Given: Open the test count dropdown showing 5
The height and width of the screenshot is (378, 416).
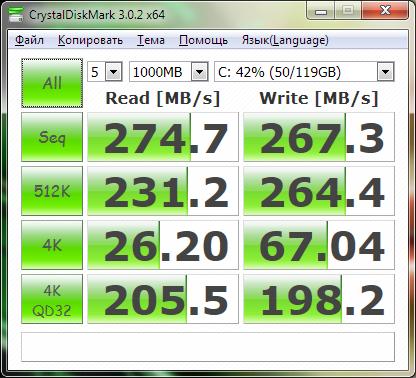Looking at the screenshot, I should click(105, 72).
